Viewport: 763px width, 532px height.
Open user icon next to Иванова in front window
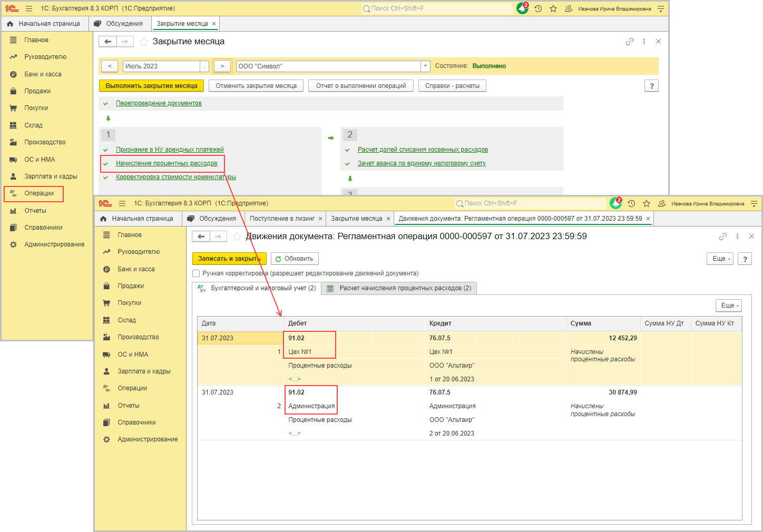pyautogui.click(x=662, y=203)
